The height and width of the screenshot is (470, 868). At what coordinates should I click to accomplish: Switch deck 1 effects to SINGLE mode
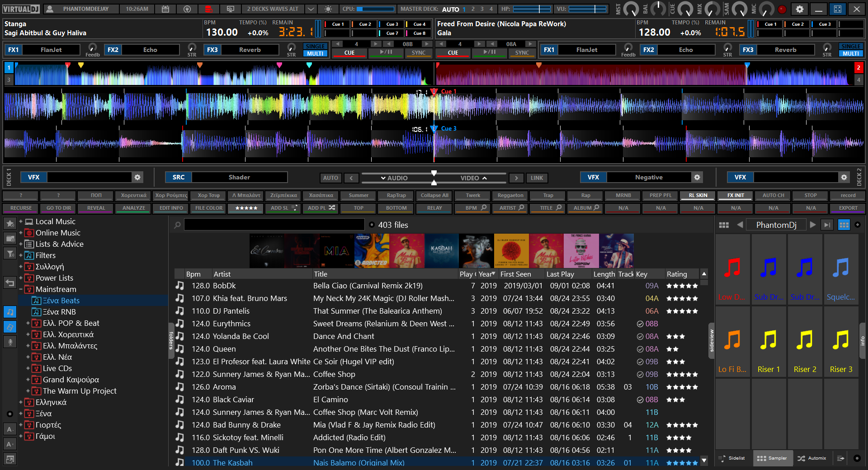[x=315, y=47]
